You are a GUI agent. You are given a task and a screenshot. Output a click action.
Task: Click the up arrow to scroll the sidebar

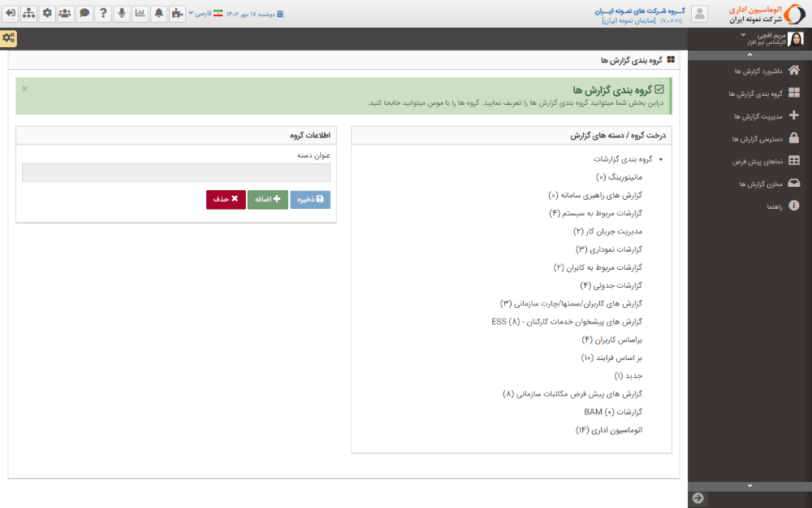748,56
